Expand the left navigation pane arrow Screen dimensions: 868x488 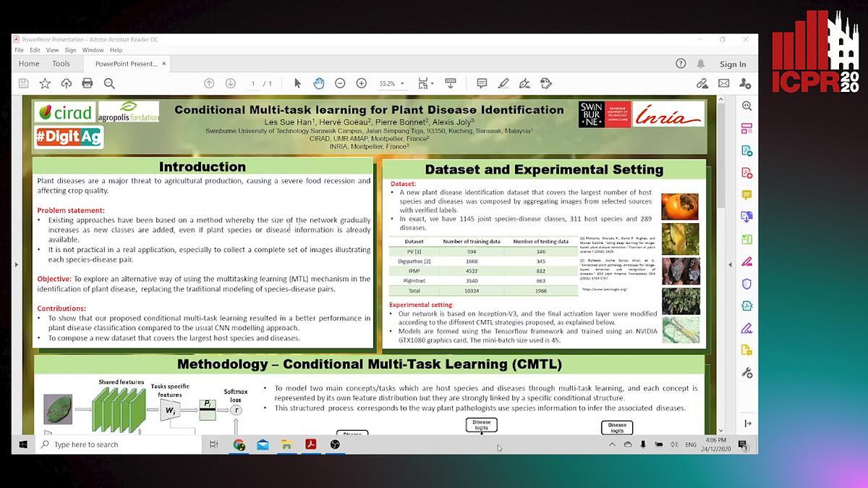click(x=16, y=264)
